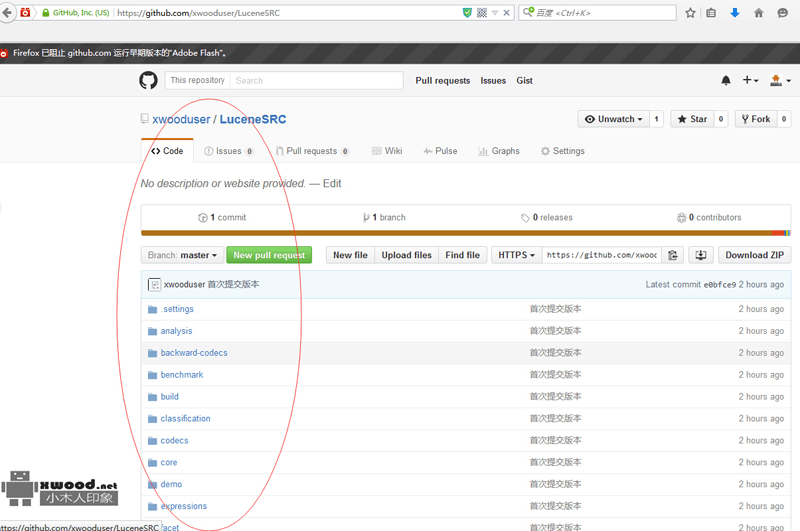
Task: Fork the repository
Action: [x=756, y=119]
